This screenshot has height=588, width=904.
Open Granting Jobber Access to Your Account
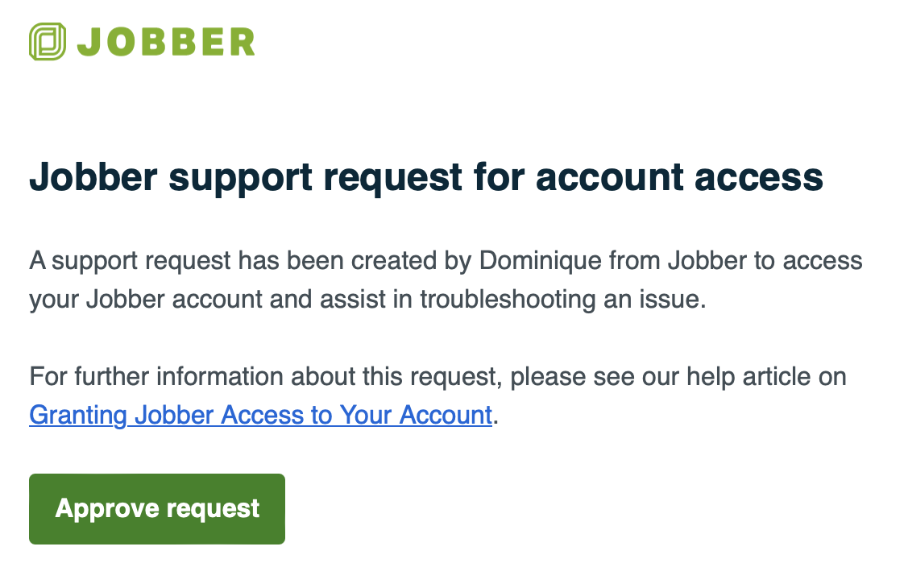pyautogui.click(x=259, y=415)
